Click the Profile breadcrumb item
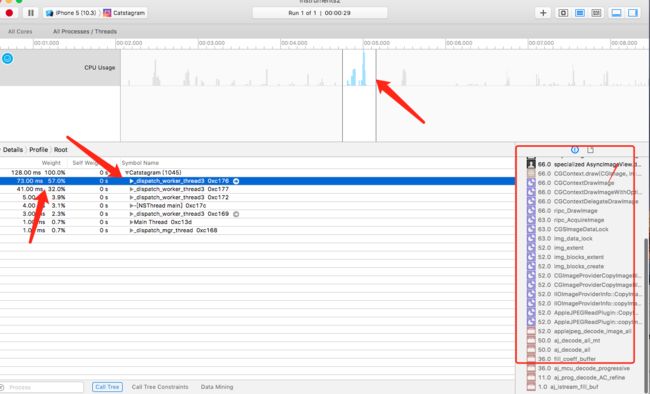The height and width of the screenshot is (394, 650). [39, 150]
